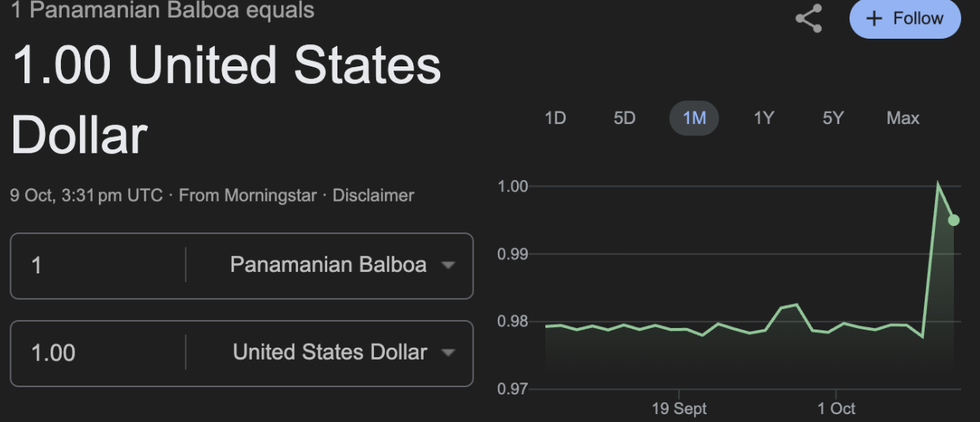This screenshot has width=980, height=422.
Task: Switch chart to 5Y range
Action: coord(833,119)
